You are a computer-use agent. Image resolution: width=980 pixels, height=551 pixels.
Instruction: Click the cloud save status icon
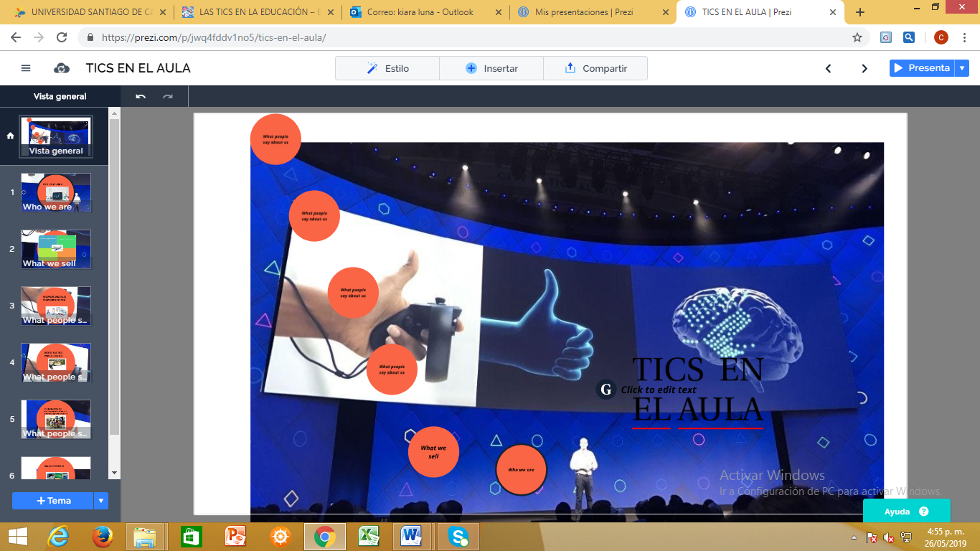[x=62, y=68]
